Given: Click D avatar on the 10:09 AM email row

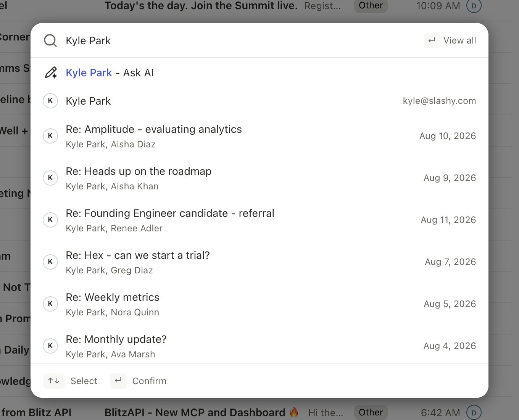Looking at the screenshot, I should click(474, 6).
